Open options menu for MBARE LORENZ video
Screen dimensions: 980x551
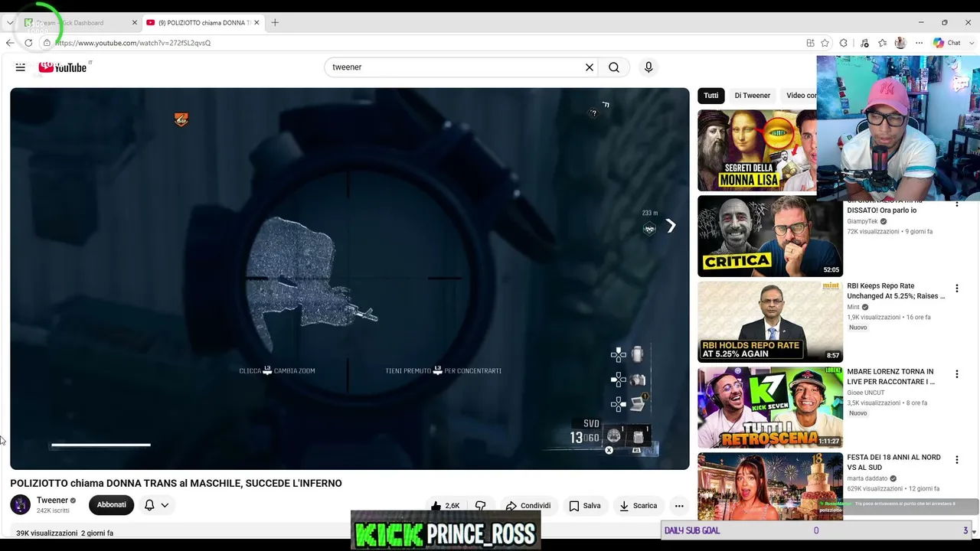click(x=956, y=374)
